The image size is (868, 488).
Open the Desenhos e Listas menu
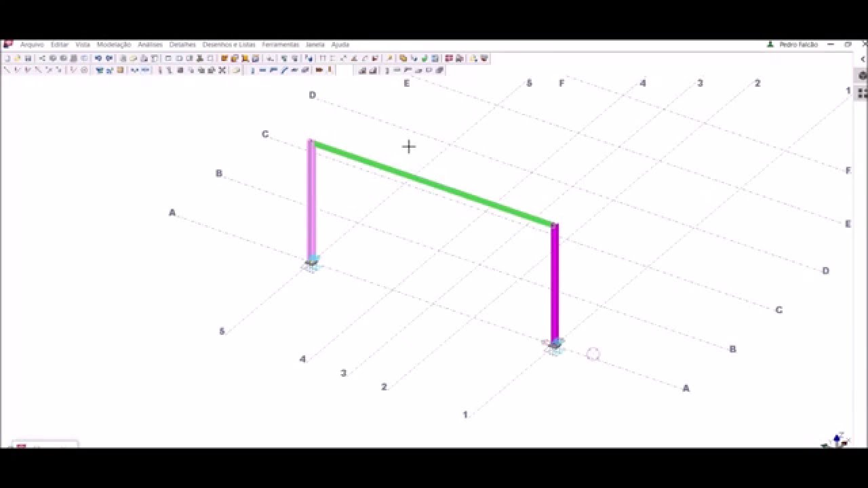pyautogui.click(x=229, y=45)
